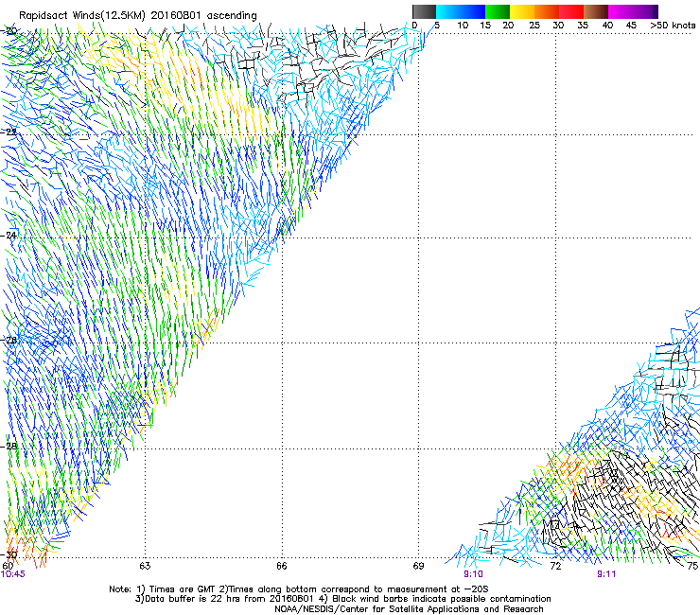Click the longitude label '75'
The width and height of the screenshot is (700, 615).
692,566
